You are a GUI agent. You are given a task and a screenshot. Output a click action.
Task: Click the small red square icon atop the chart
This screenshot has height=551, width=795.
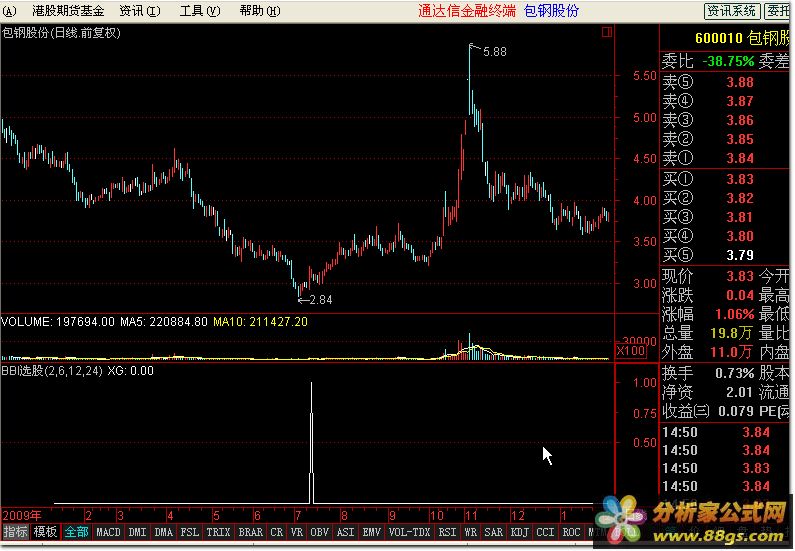point(607,32)
